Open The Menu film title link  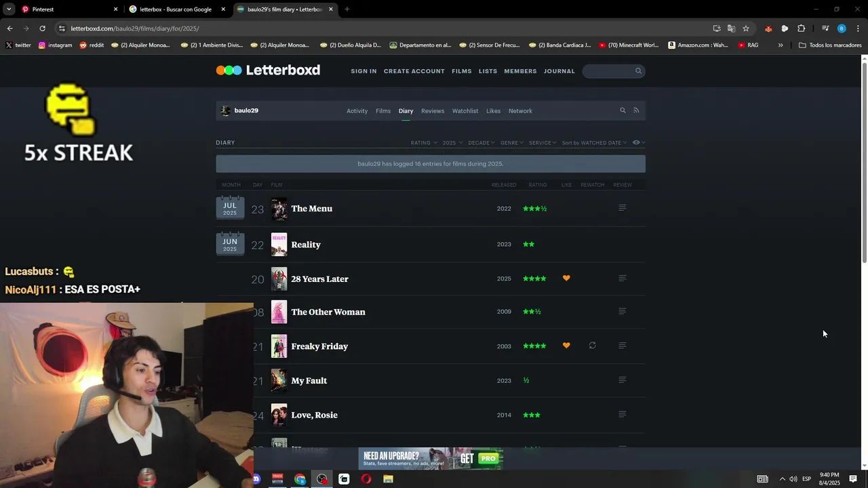(x=311, y=209)
